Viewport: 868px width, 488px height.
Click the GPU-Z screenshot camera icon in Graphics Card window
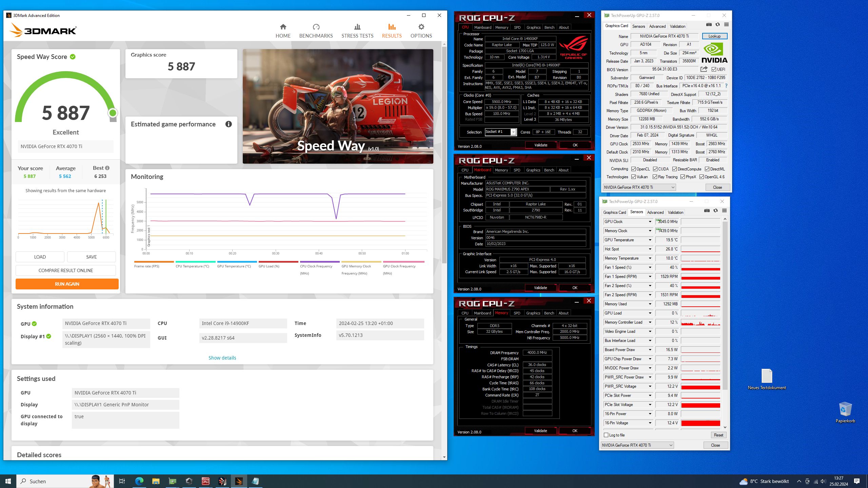(x=709, y=24)
